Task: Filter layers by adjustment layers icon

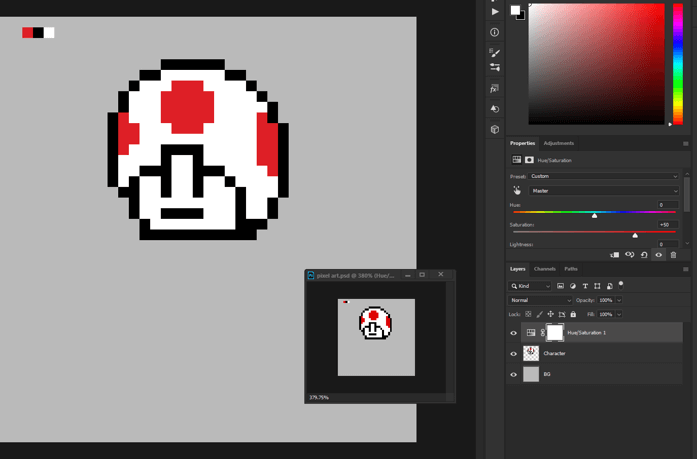Action: (x=573, y=286)
